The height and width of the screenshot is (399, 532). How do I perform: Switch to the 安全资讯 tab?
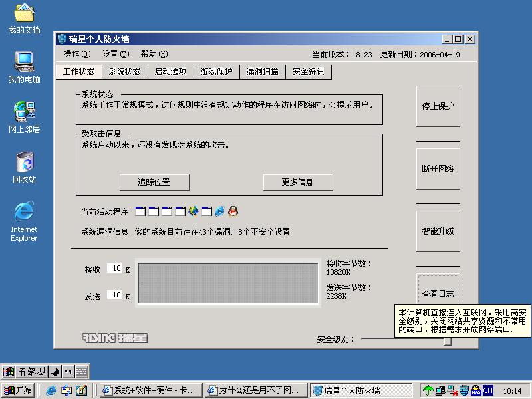click(309, 72)
